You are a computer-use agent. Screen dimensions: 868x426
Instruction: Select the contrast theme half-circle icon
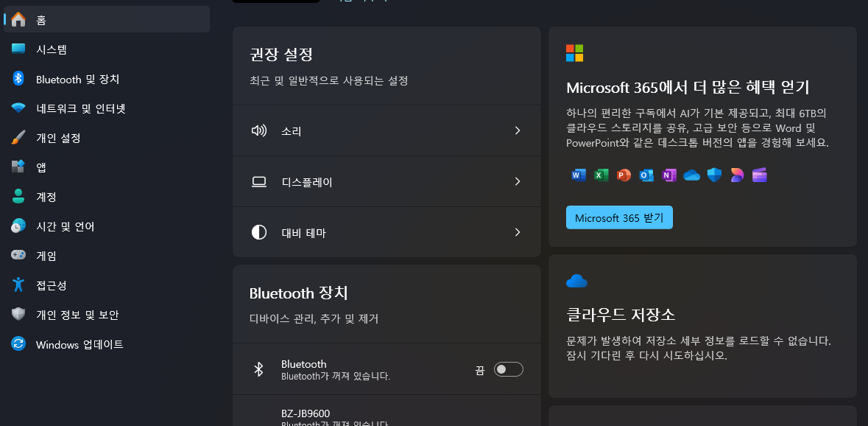tap(259, 232)
